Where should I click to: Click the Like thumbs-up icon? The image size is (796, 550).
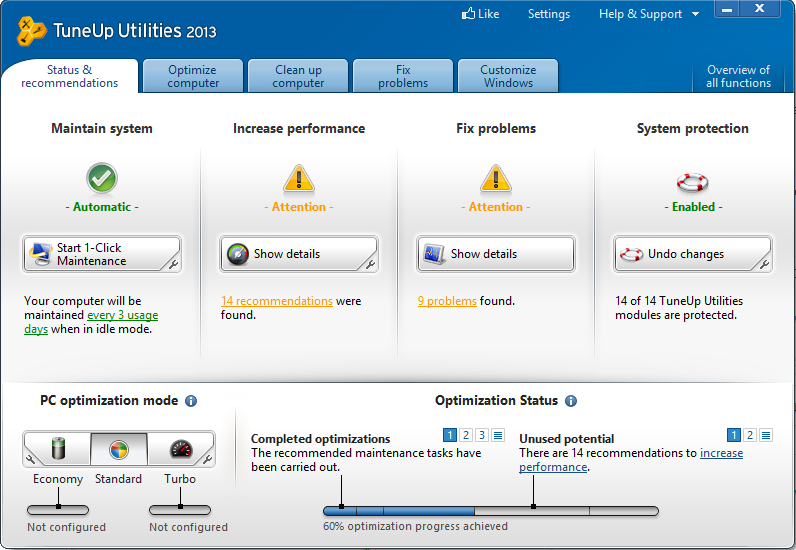click(468, 14)
